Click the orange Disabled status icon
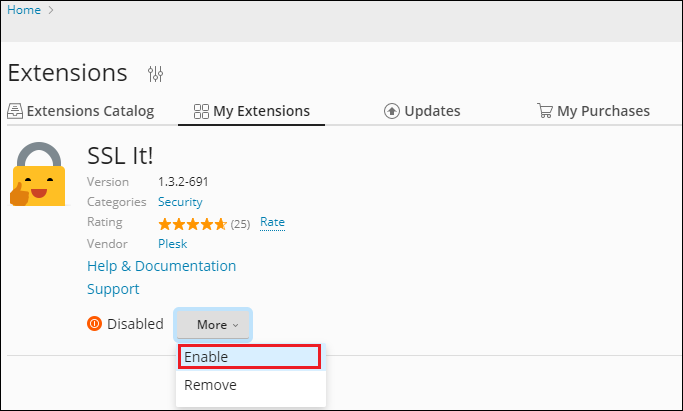Screen dimensions: 683x411 94,323
